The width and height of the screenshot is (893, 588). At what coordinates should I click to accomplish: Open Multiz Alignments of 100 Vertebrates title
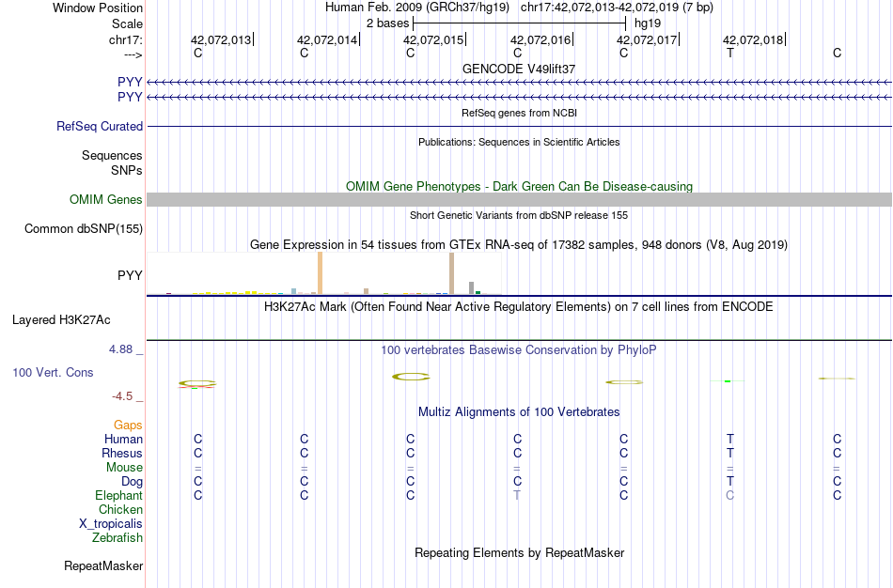[x=519, y=412]
